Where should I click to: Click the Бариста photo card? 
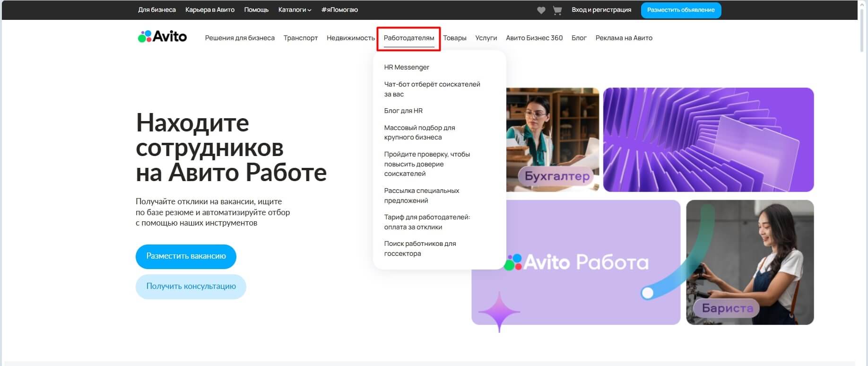click(750, 262)
